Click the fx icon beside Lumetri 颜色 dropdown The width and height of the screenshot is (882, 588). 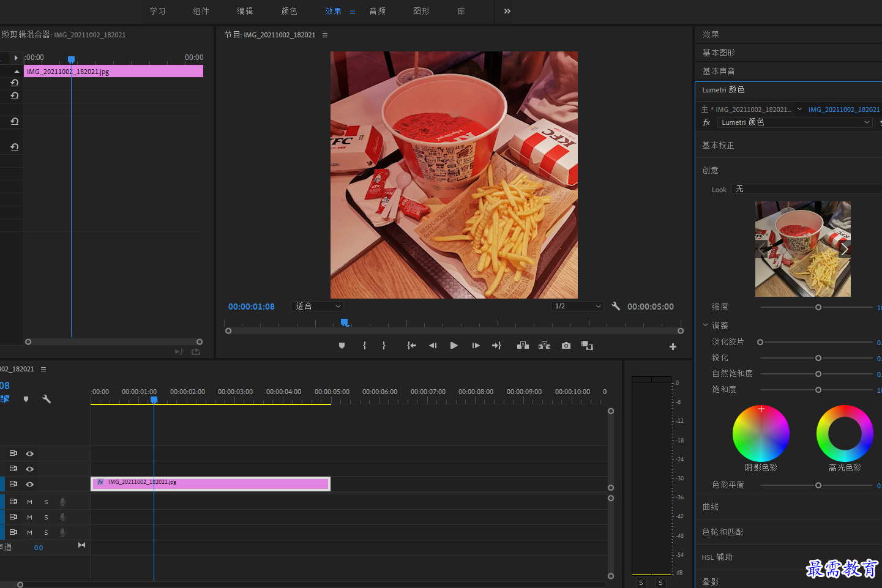(706, 122)
